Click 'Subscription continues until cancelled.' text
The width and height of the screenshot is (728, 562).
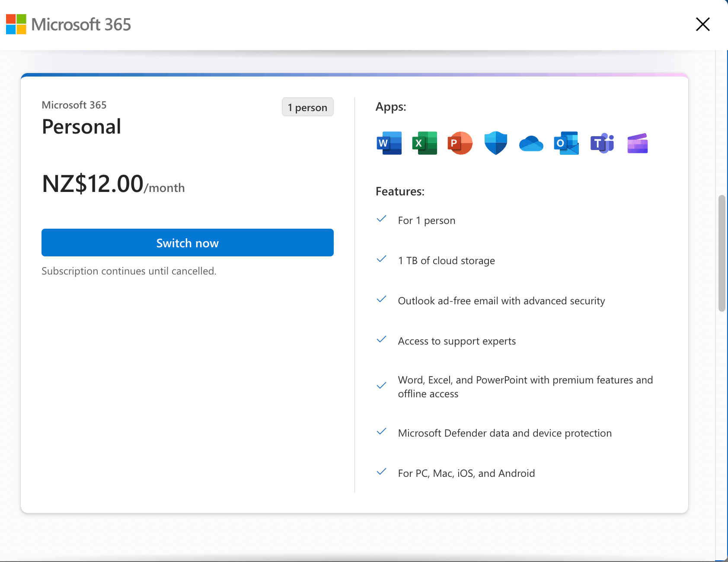coord(129,271)
